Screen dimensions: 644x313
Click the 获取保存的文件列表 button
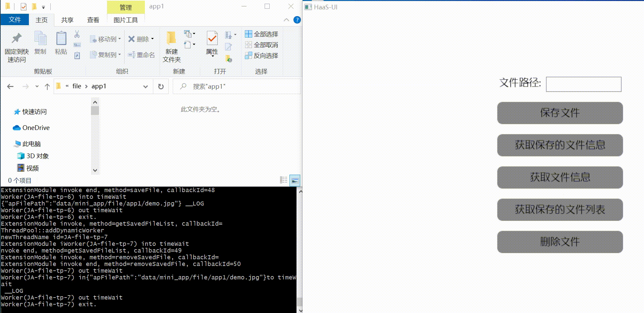coord(560,210)
